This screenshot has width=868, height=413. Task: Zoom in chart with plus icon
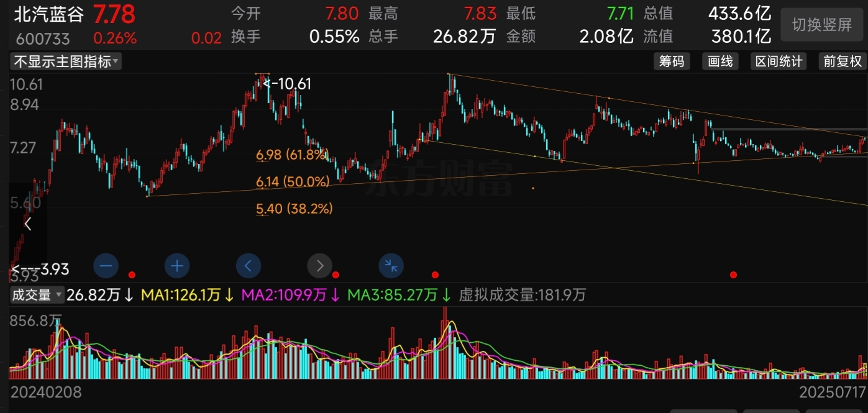tap(177, 266)
